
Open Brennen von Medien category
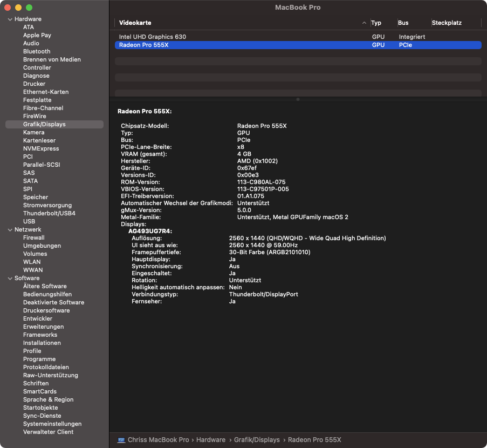[x=52, y=59]
